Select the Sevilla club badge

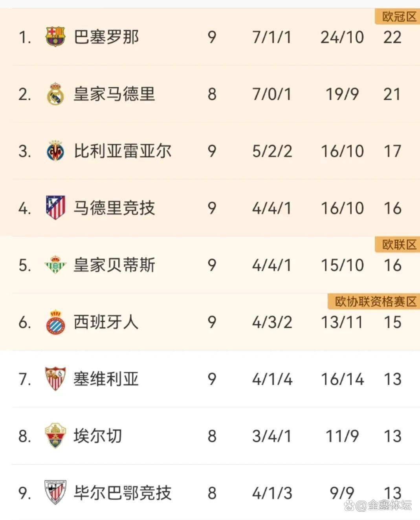point(55,379)
